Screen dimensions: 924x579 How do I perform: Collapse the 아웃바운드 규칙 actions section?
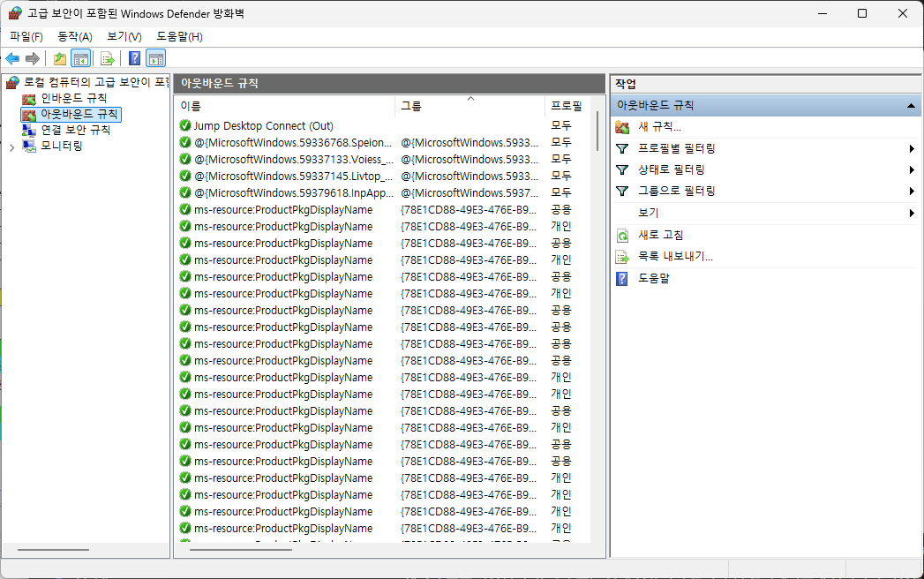(911, 106)
